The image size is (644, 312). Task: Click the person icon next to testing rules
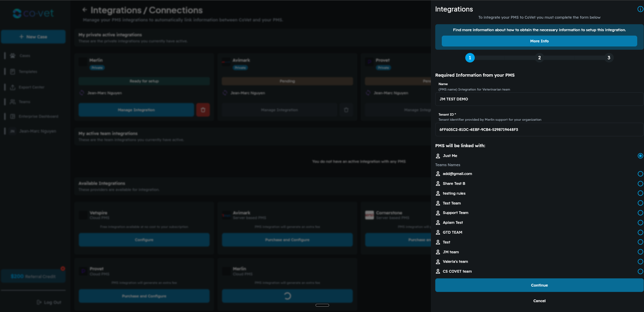(x=438, y=193)
